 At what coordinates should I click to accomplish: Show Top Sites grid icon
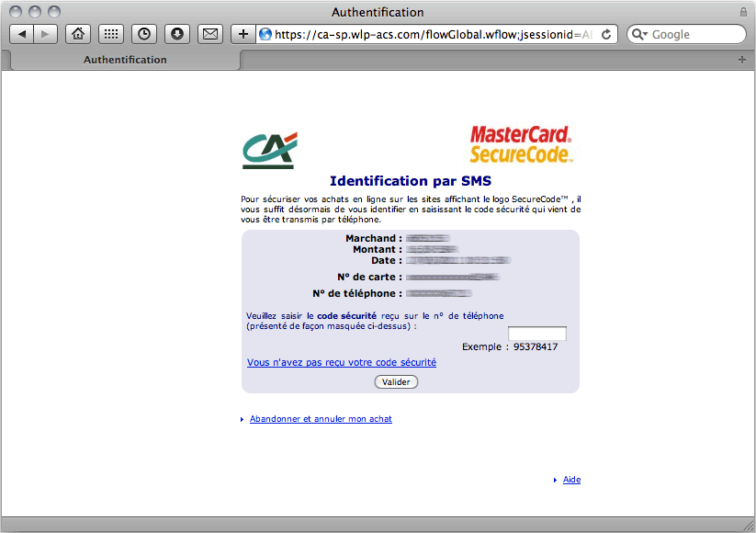(x=111, y=34)
